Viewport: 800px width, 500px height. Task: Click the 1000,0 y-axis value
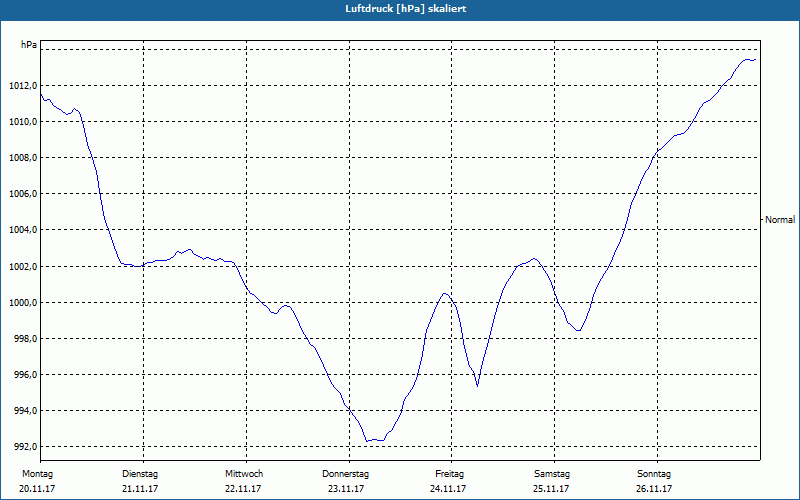coord(23,303)
